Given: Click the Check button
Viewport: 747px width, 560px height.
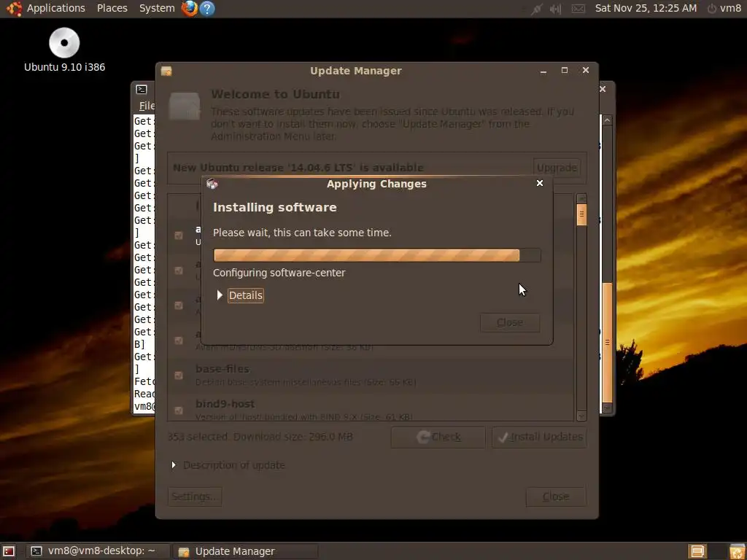Looking at the screenshot, I should point(438,437).
